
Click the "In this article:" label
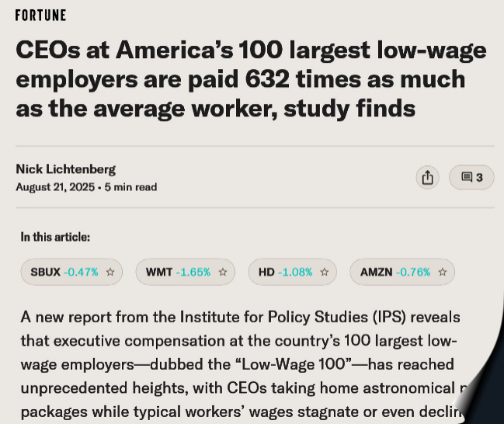(x=55, y=237)
